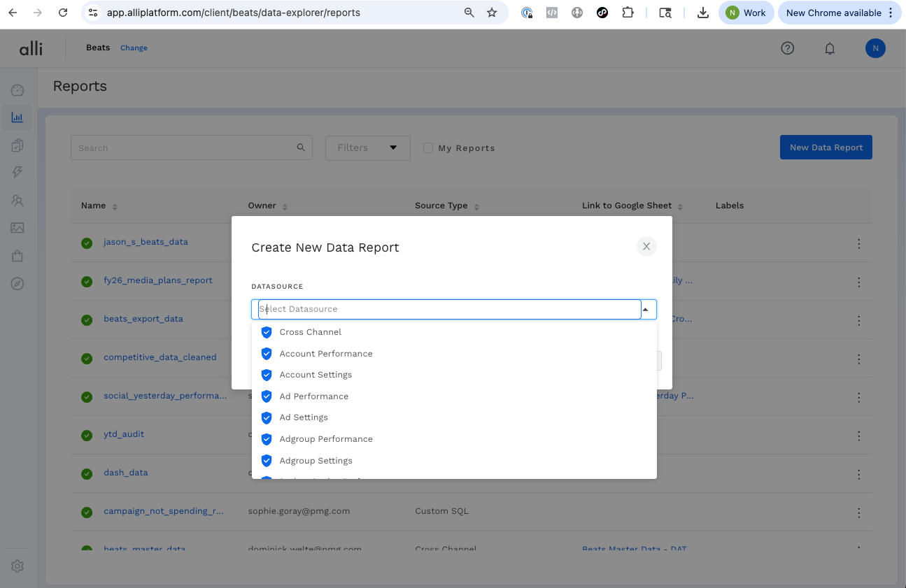Expand the Filters dropdown

tap(367, 148)
